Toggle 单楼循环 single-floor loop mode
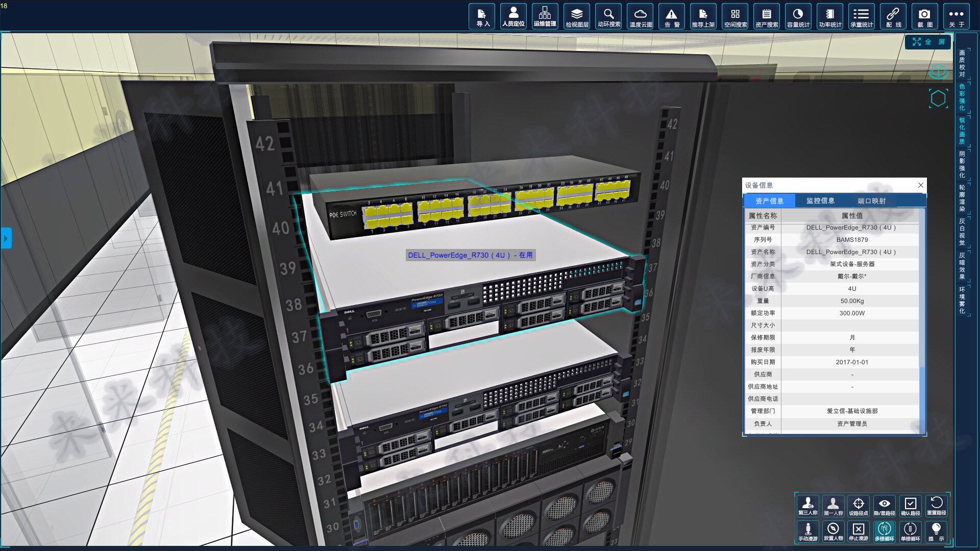980x551 pixels. pyautogui.click(x=910, y=531)
